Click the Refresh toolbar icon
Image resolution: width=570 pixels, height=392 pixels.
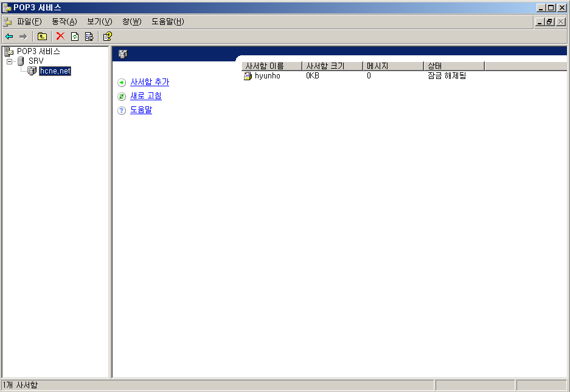75,36
